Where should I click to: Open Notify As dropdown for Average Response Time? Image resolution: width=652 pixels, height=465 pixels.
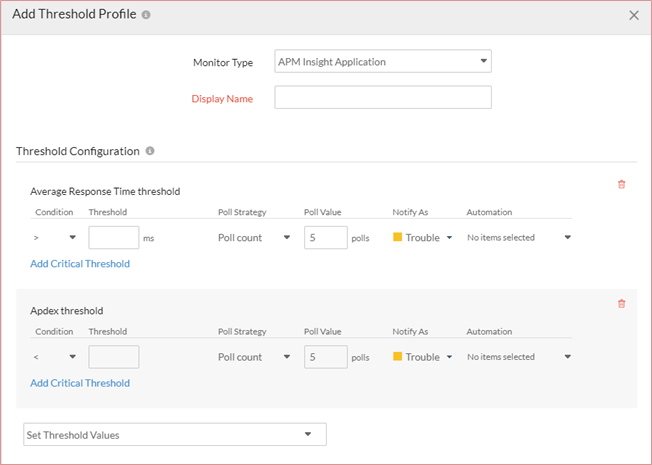pyautogui.click(x=422, y=237)
